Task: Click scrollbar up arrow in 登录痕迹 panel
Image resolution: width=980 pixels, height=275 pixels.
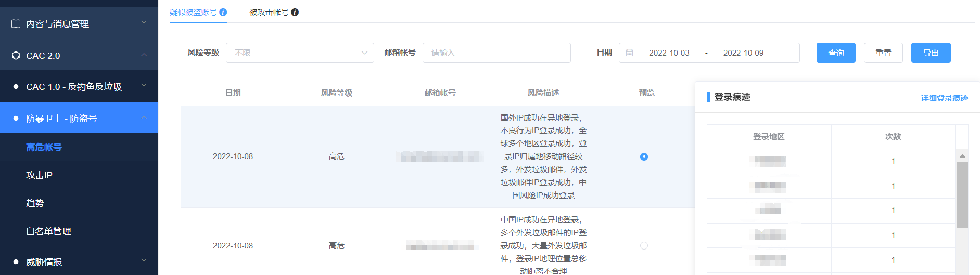Action: [962, 156]
